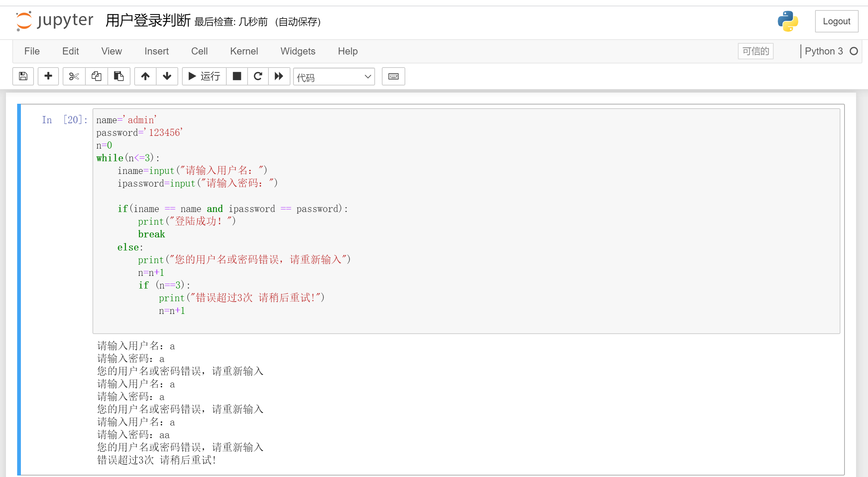
Task: Interrupt the kernel with stop icon
Action: [x=237, y=77]
